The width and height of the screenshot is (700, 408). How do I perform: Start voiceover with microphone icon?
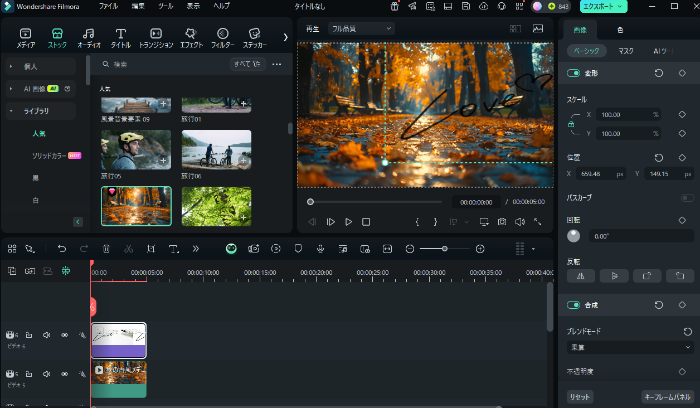320,249
